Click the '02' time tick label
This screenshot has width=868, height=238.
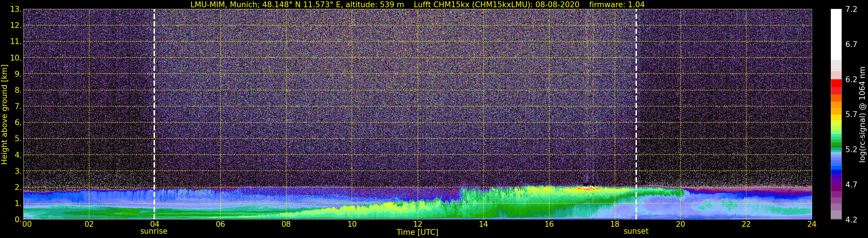[89, 224]
